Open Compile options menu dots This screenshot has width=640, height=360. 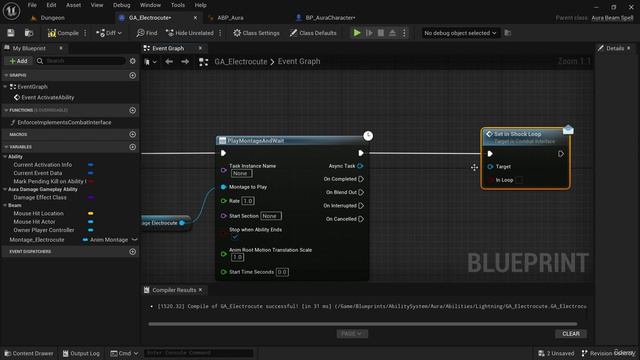click(85, 33)
